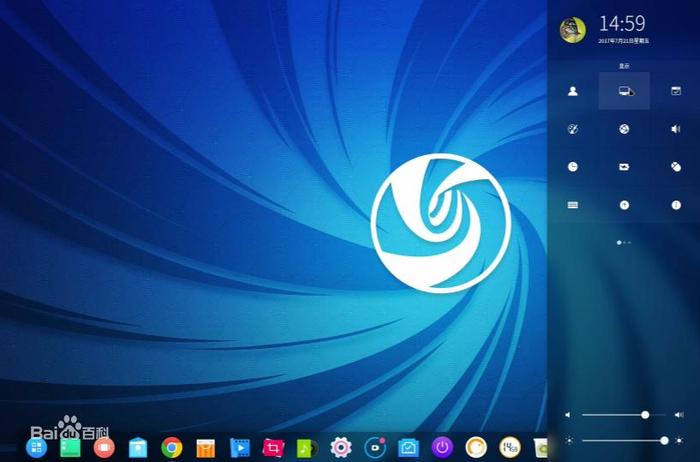Open Default Applications window icon
Viewport: 700px width, 462px height.
click(x=676, y=91)
